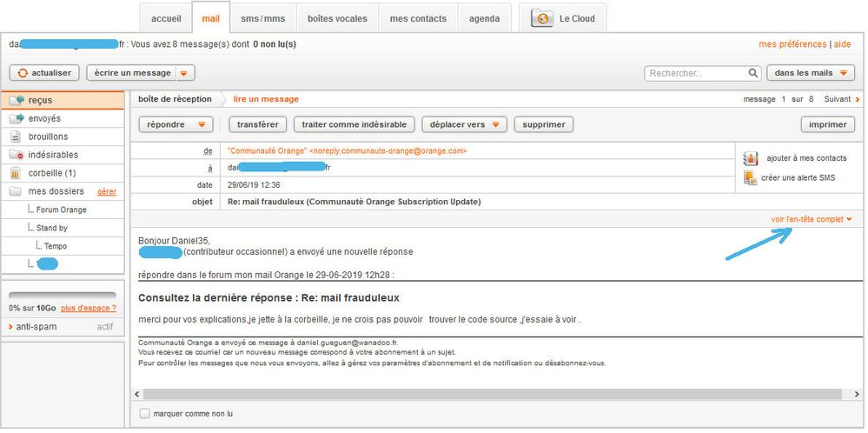This screenshot has height=433, width=868.
Task: Click the indésirables spam folder icon
Action: click(x=17, y=155)
